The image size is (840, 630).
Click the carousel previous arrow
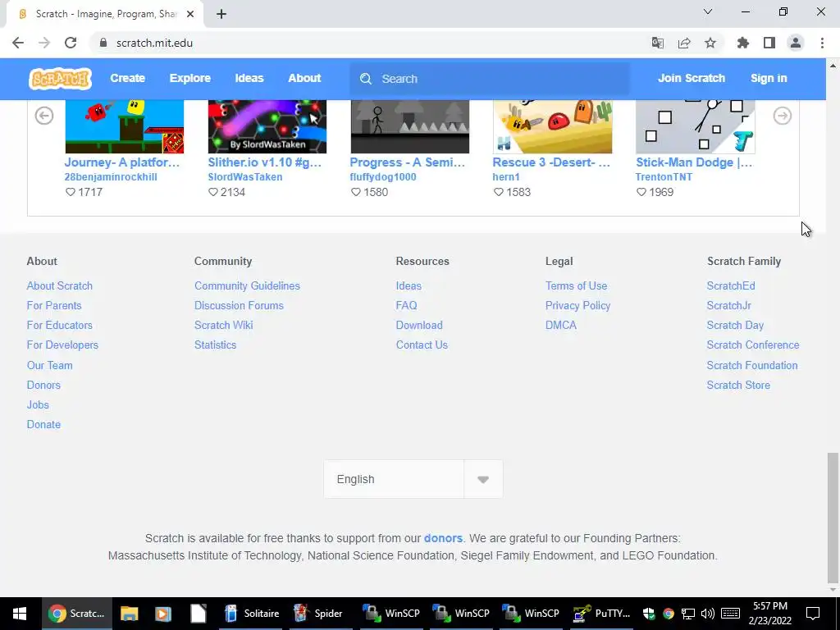pyautogui.click(x=44, y=116)
